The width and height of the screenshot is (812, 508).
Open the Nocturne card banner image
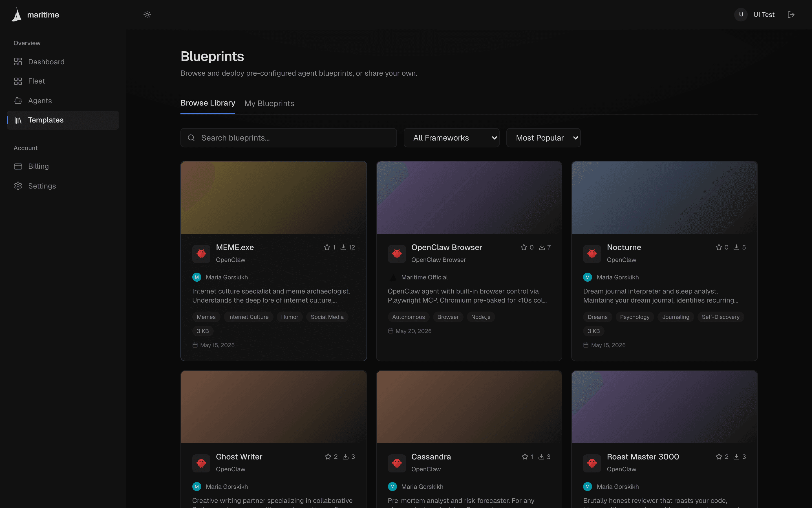[664, 198]
